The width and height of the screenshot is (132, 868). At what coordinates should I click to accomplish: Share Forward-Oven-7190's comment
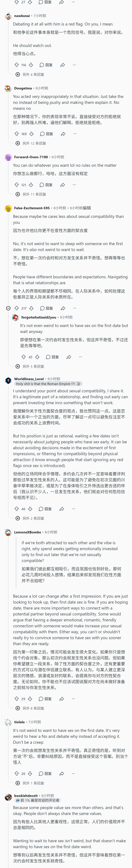(x=63, y=185)
